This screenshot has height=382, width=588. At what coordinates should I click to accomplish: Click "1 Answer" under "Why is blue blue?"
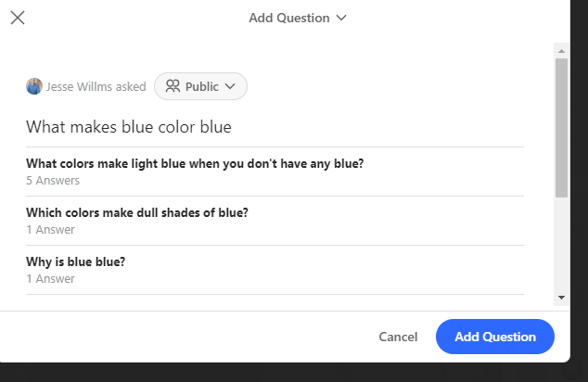point(50,279)
